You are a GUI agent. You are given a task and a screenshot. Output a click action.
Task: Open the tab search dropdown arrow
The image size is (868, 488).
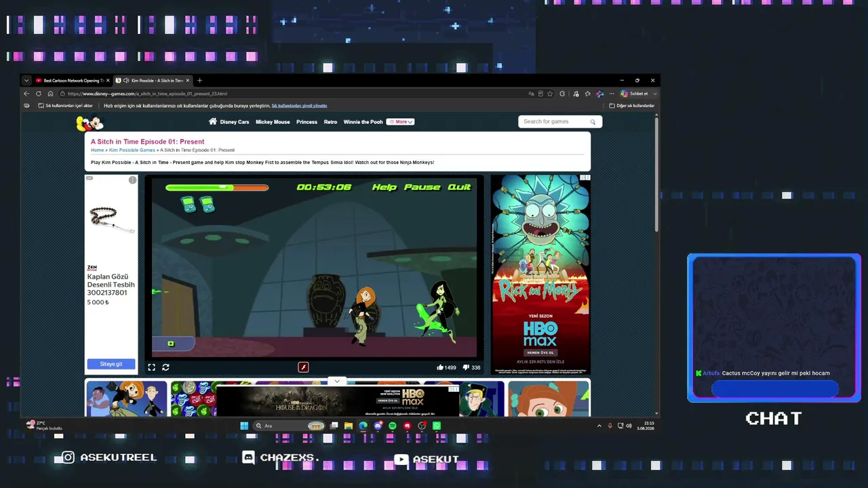(26, 81)
